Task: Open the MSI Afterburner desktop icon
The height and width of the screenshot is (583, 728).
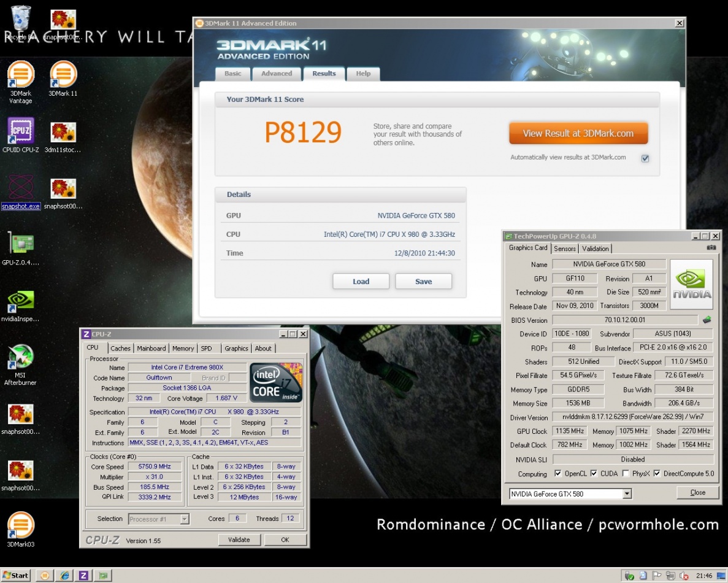Action: [x=20, y=358]
